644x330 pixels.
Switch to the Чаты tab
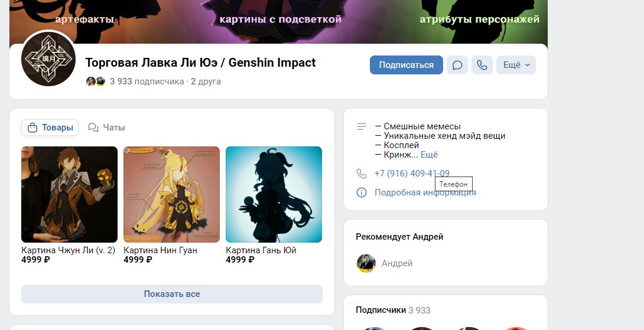tap(107, 128)
